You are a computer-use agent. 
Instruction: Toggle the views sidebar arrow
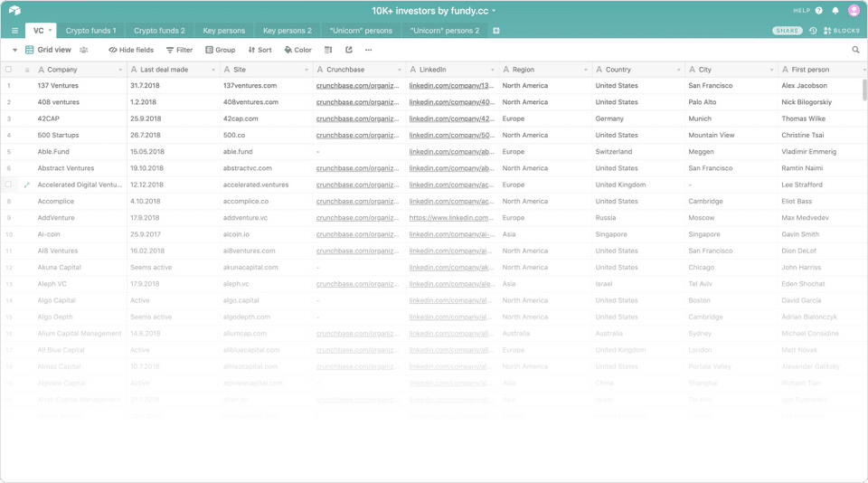coord(15,50)
